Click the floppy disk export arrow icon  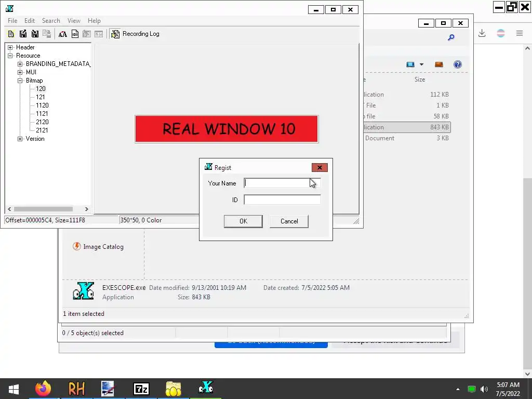tap(23, 34)
